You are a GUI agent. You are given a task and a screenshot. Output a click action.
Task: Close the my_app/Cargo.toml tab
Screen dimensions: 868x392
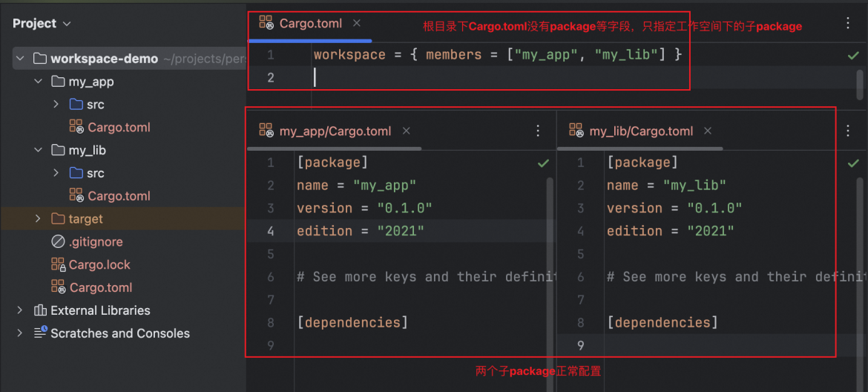(x=406, y=131)
